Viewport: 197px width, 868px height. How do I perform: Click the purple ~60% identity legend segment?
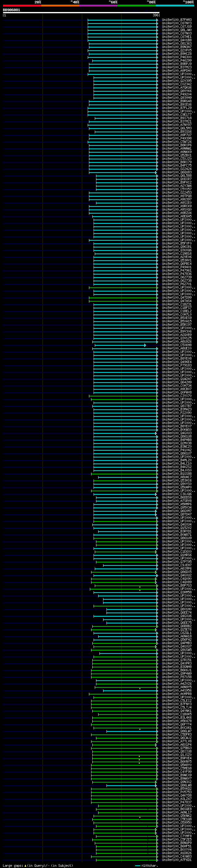pos(99,6)
